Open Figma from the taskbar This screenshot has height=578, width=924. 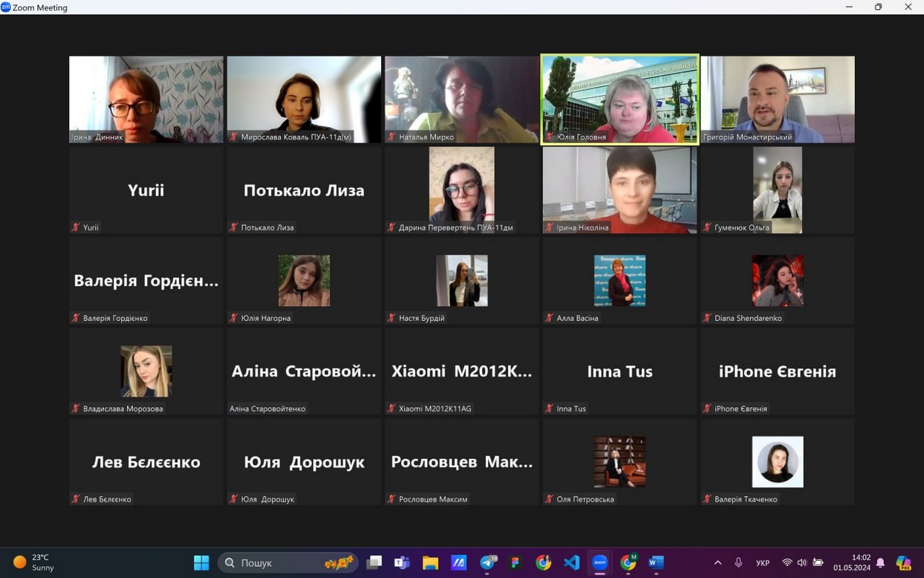point(515,563)
